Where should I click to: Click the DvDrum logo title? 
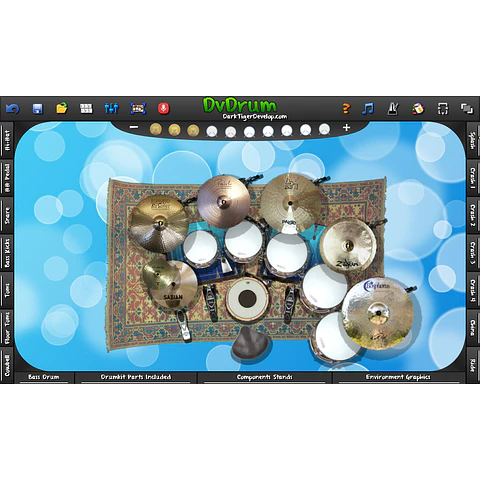[x=240, y=105]
